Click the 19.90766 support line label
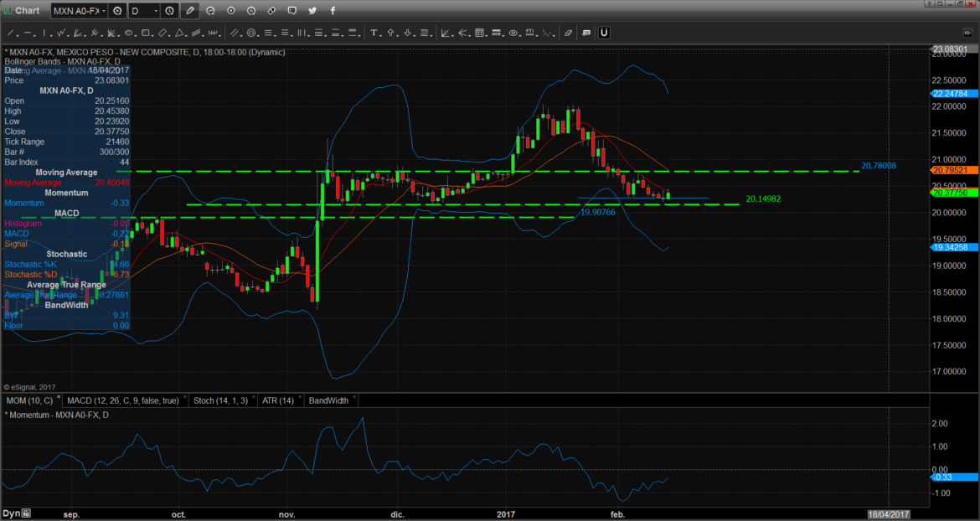 click(x=598, y=213)
